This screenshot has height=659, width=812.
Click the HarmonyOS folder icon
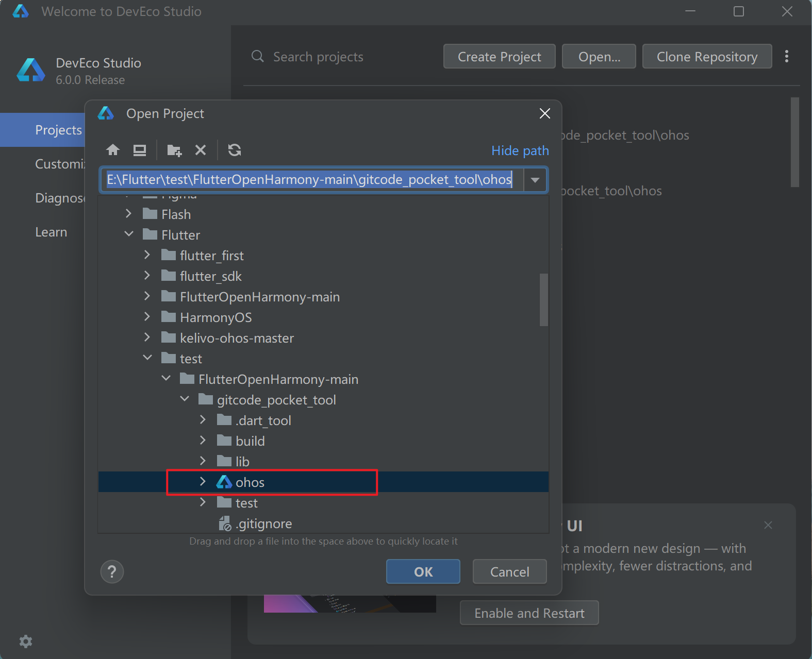pos(169,317)
